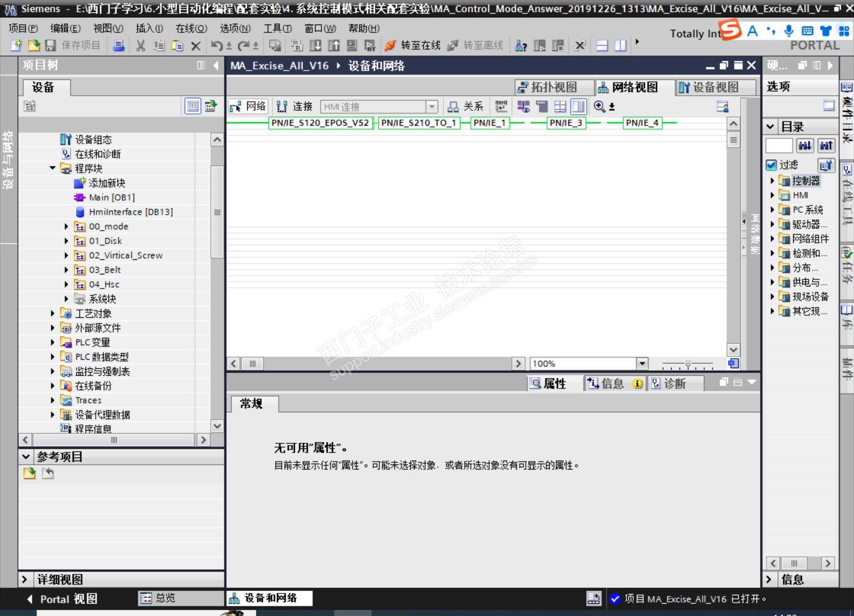Open the 项目(P) menu
Image resolution: width=854 pixels, height=616 pixels.
tap(23, 28)
